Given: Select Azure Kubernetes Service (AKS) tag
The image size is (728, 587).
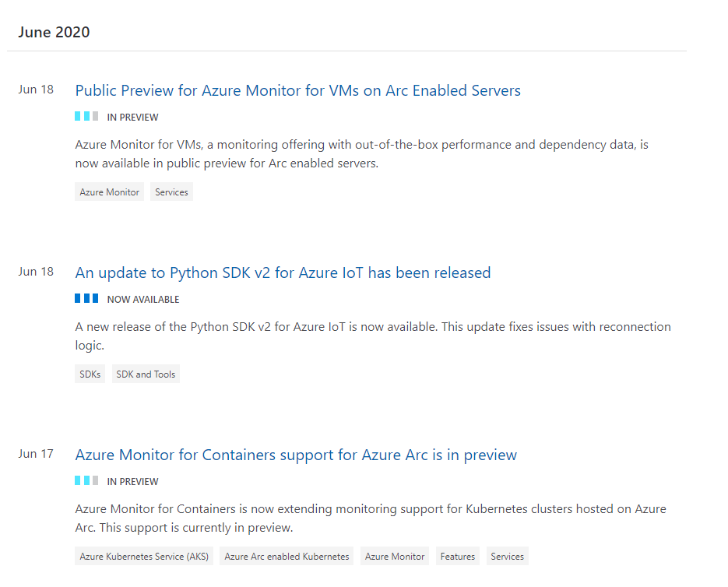Looking at the screenshot, I should pos(144,556).
